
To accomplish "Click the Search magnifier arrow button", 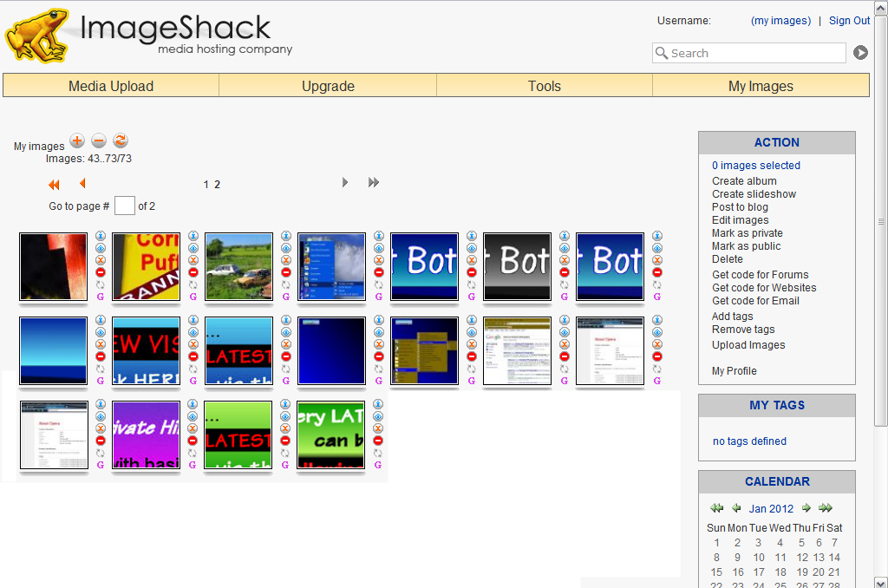I will [x=859, y=53].
